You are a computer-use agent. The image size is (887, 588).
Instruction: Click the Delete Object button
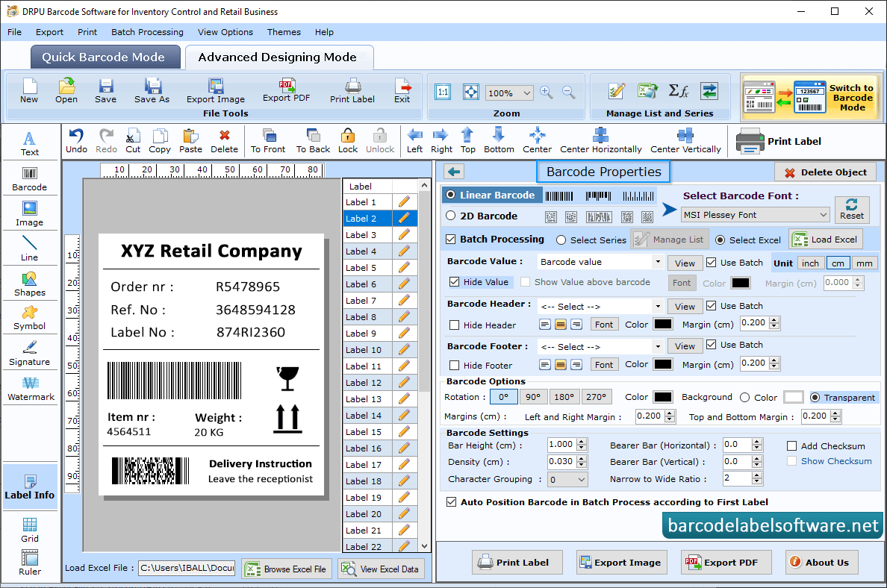click(x=825, y=172)
